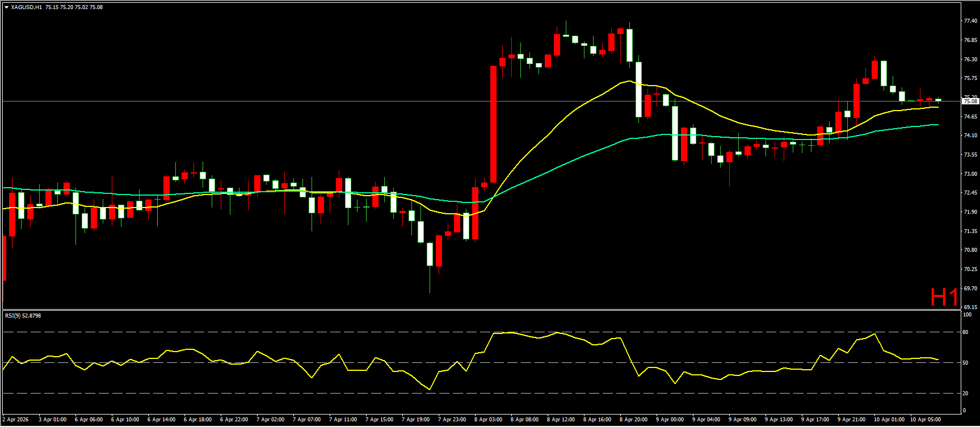980x427 pixels.
Task: Click the tall red candle at 8 Apr 03:00
Action: [494, 125]
